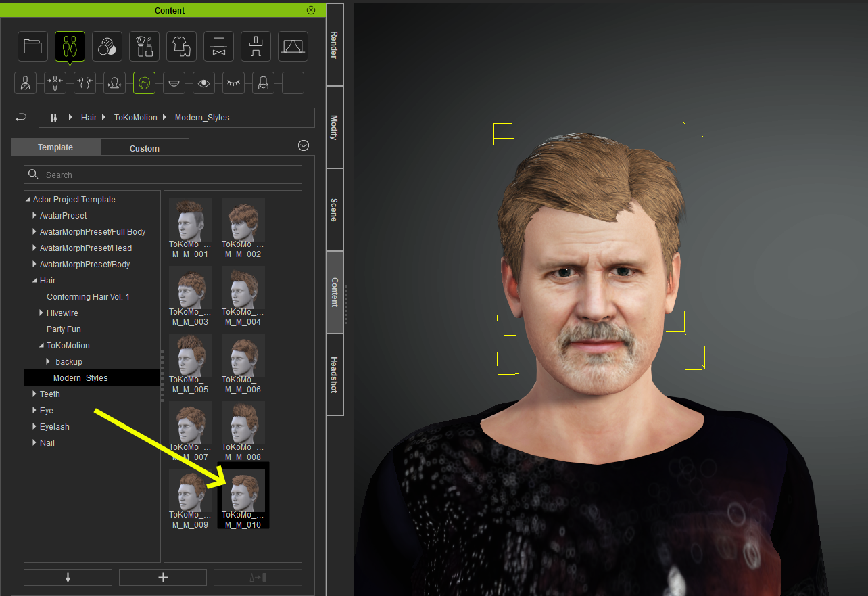Open the Accessory hat and bowtie category
Screen dimensions: 868x596
218,46
